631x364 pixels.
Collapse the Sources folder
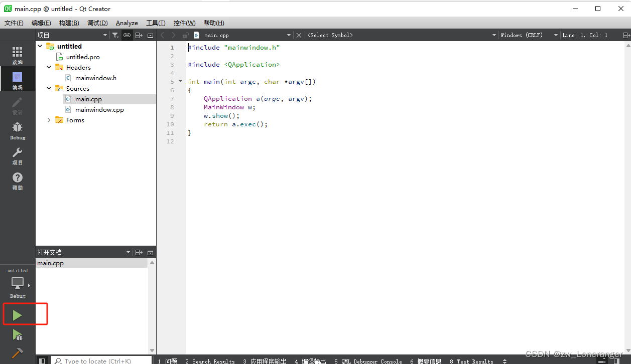49,88
